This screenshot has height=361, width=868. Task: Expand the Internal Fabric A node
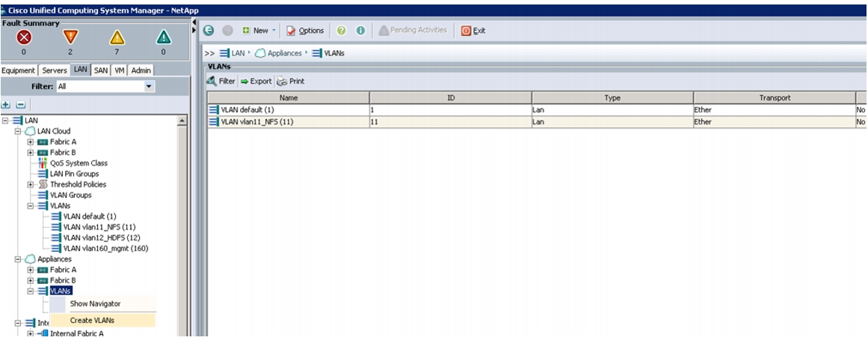31,333
